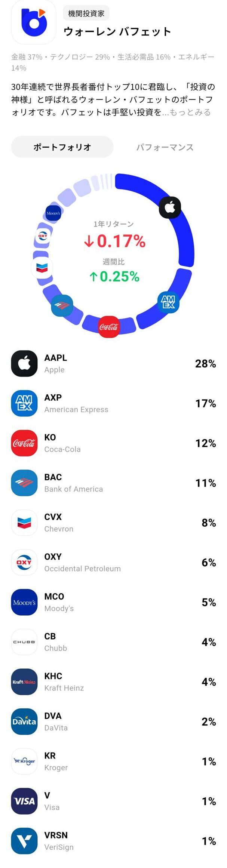
Task: Expand description with もっとみる
Action: [x=190, y=112]
